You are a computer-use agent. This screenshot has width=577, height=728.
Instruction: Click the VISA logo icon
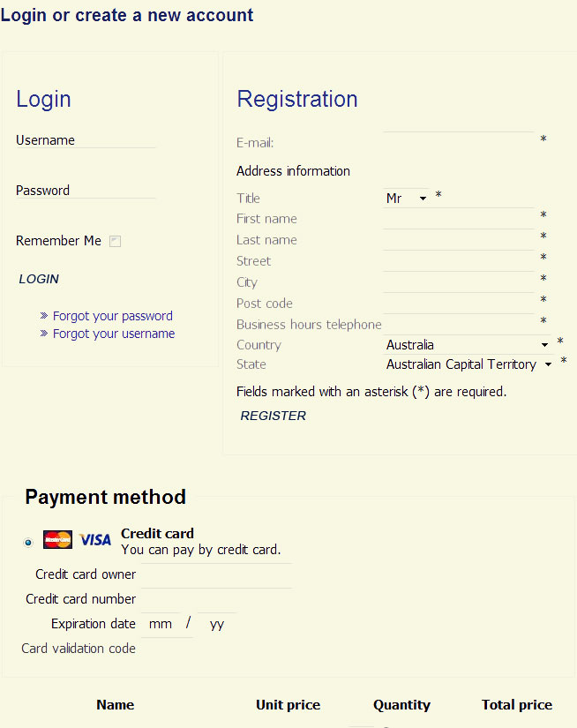coord(95,539)
